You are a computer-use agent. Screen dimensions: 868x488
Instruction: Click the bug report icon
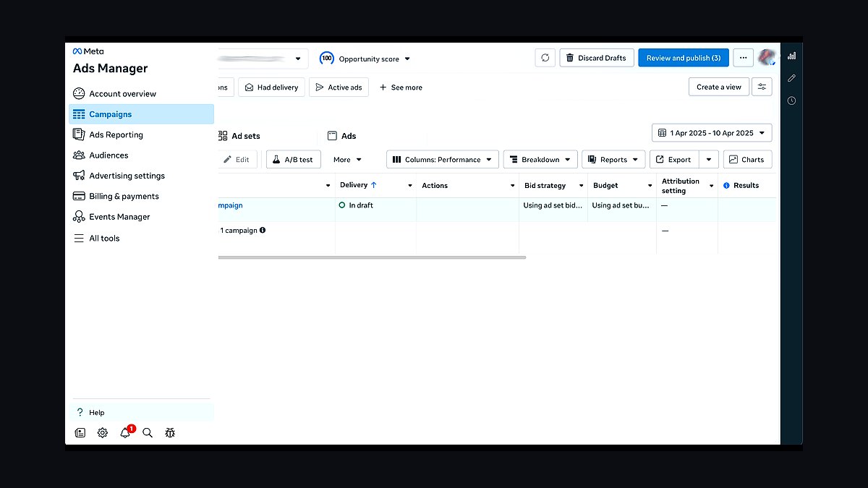point(170,433)
